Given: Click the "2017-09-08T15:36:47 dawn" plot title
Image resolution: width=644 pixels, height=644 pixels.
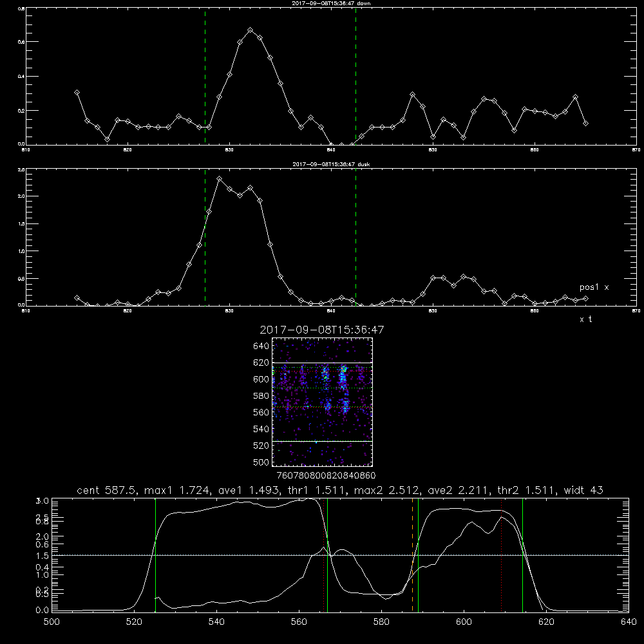Looking at the screenshot, I should (331, 3).
